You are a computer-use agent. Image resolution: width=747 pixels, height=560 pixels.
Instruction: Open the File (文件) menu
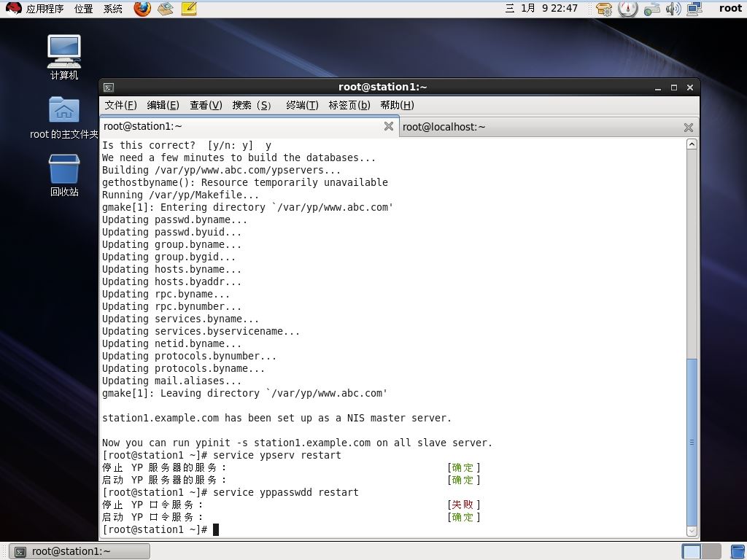click(x=120, y=105)
